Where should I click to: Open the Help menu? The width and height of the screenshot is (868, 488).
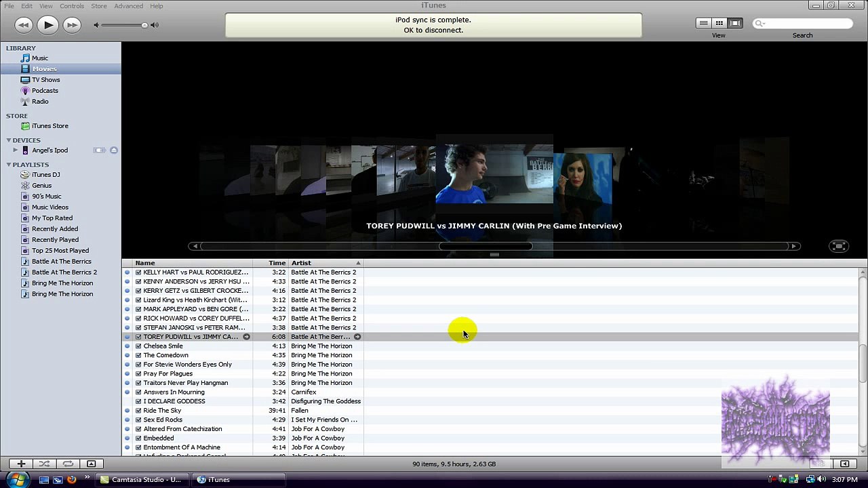click(157, 6)
